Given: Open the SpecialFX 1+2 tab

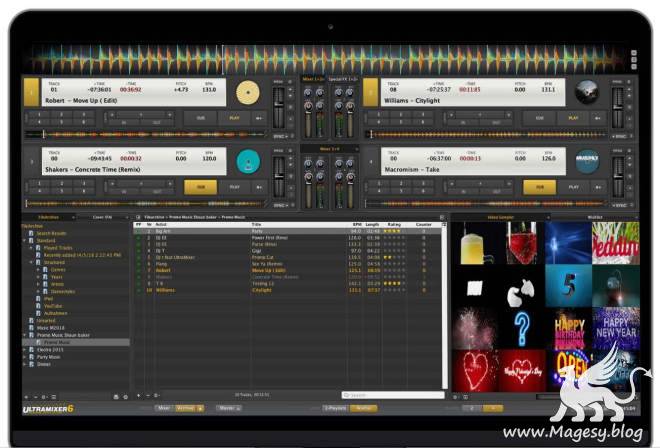Looking at the screenshot, I should click(342, 79).
